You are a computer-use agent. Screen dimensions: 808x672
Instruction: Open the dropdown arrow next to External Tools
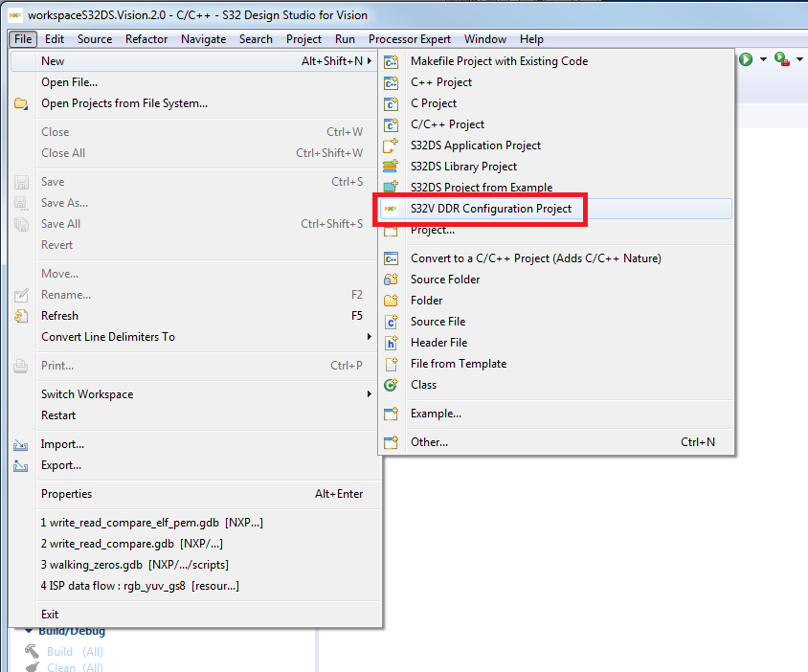point(799,59)
